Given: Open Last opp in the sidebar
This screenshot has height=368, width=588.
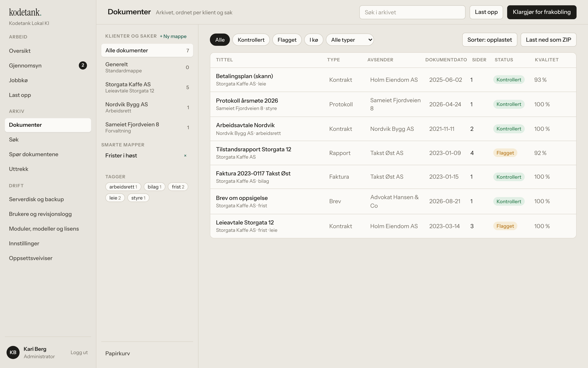Looking at the screenshot, I should [x=48, y=95].
